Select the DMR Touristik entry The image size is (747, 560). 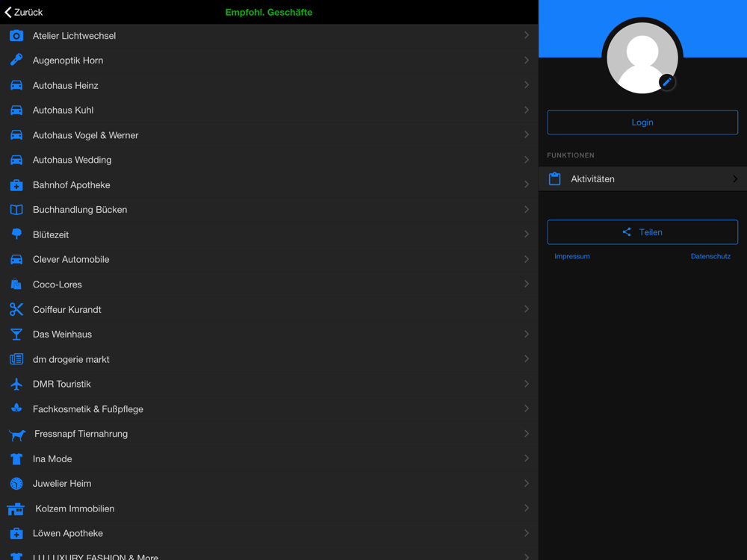[269, 384]
